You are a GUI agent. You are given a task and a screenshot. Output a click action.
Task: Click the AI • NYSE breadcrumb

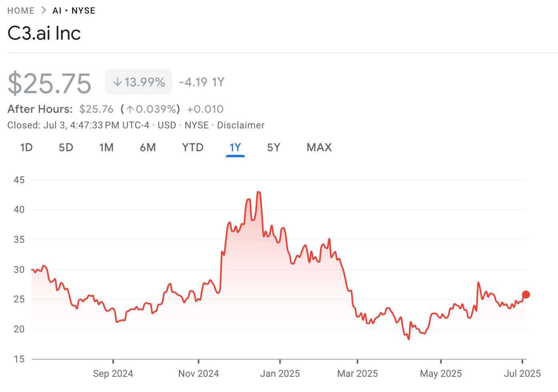pyautogui.click(x=74, y=11)
